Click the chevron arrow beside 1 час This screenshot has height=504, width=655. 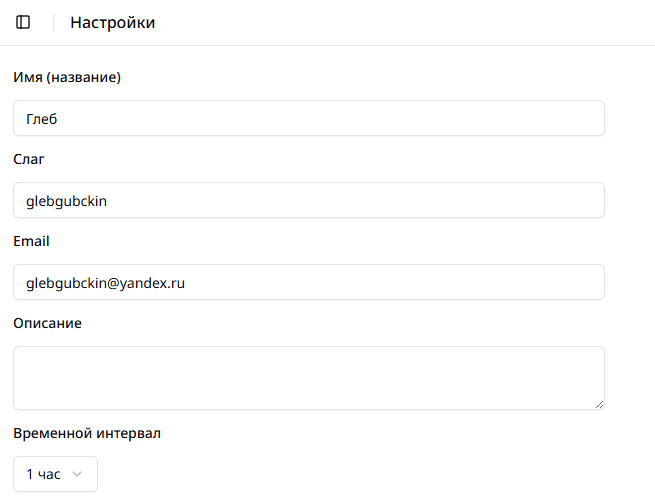pyautogui.click(x=76, y=474)
